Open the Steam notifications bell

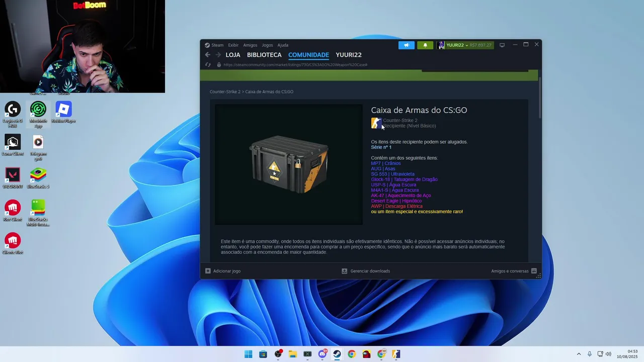(x=425, y=45)
